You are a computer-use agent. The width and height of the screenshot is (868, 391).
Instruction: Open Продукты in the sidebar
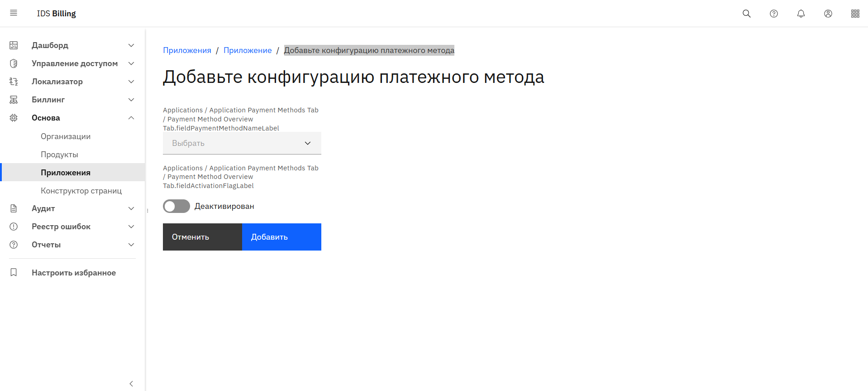[59, 154]
